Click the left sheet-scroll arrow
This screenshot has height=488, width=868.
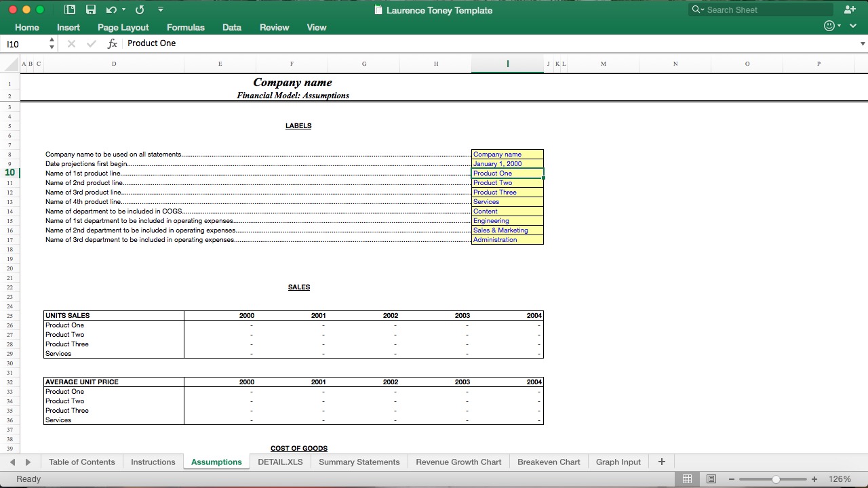tap(12, 462)
